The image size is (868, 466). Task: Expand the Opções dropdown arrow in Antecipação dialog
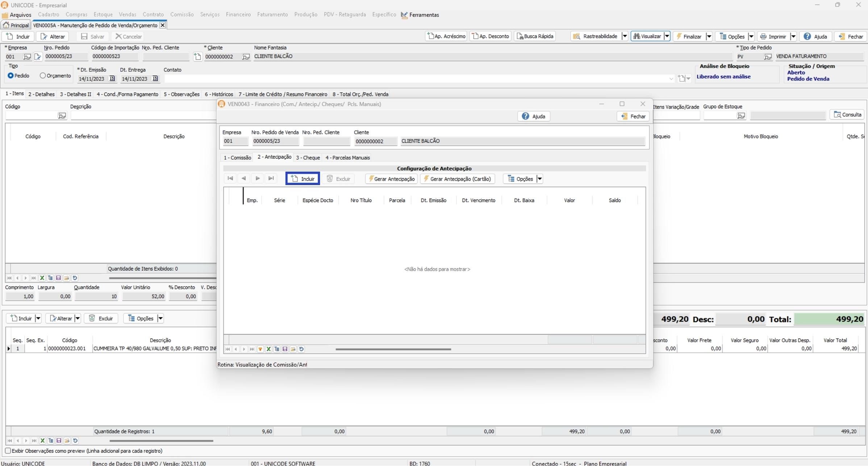539,179
